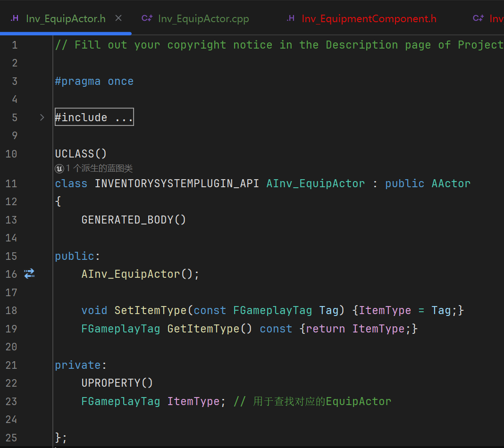The image size is (504, 448).
Task: Click the ItemType member variable on line 23
Action: coord(193,401)
